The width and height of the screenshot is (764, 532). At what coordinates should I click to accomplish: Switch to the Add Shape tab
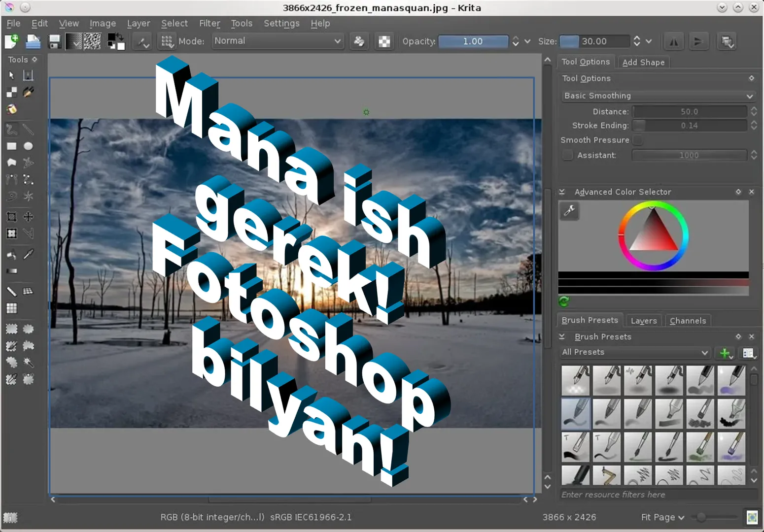pos(643,62)
